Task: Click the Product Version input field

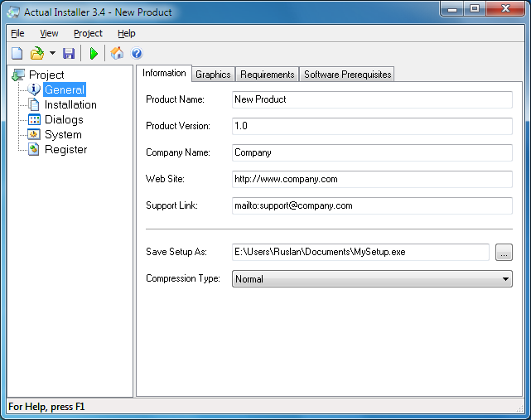Action: pyautogui.click(x=372, y=126)
